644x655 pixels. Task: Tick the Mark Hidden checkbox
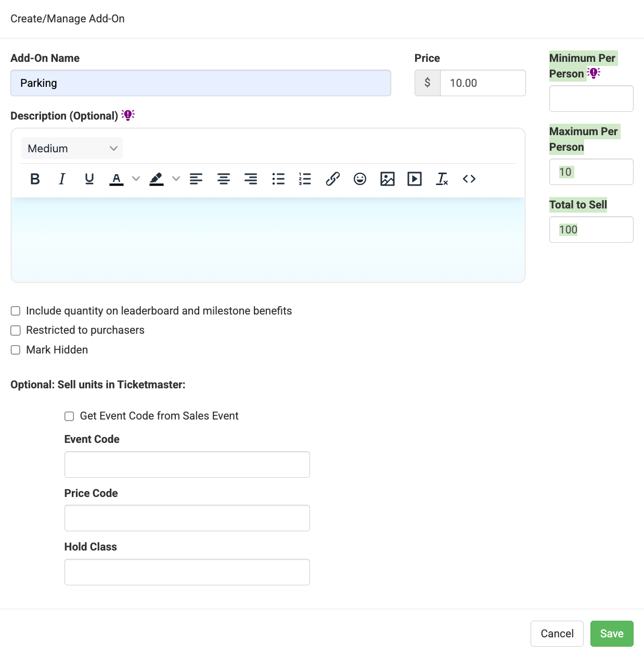16,350
